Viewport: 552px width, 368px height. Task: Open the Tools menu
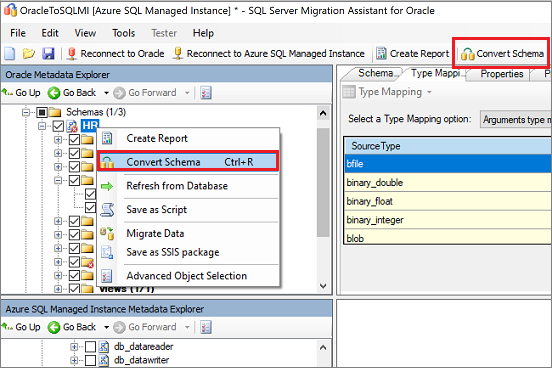[124, 33]
